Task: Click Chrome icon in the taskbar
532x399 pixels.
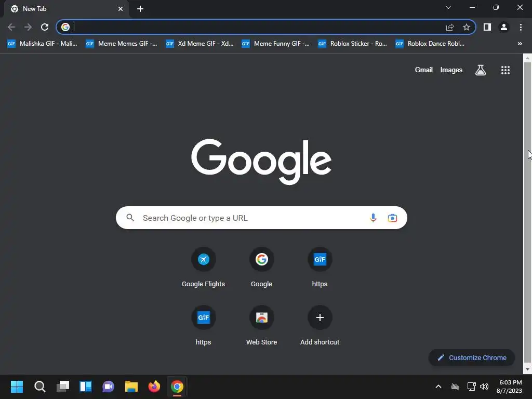Action: [177, 387]
